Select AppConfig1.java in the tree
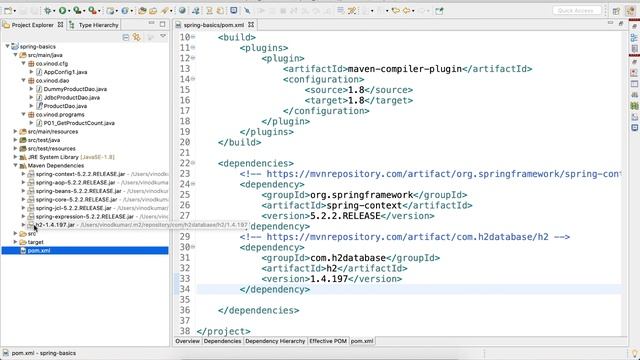 (x=65, y=72)
